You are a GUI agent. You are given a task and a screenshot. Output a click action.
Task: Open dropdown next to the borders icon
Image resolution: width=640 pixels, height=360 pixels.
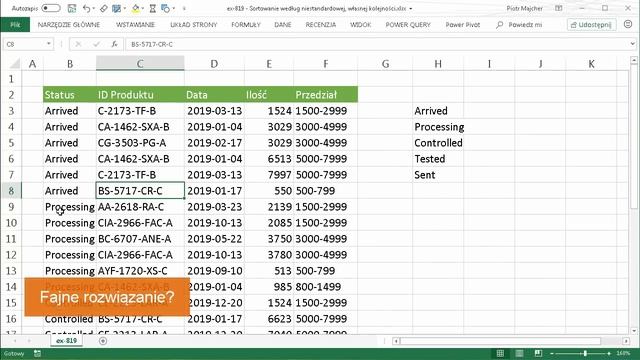click(x=124, y=8)
